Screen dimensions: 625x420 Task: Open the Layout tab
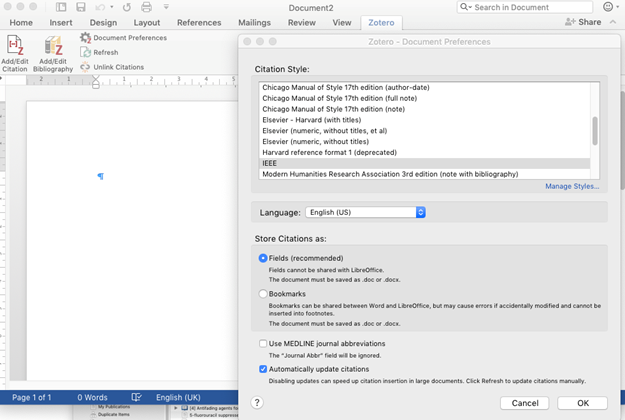click(x=147, y=23)
